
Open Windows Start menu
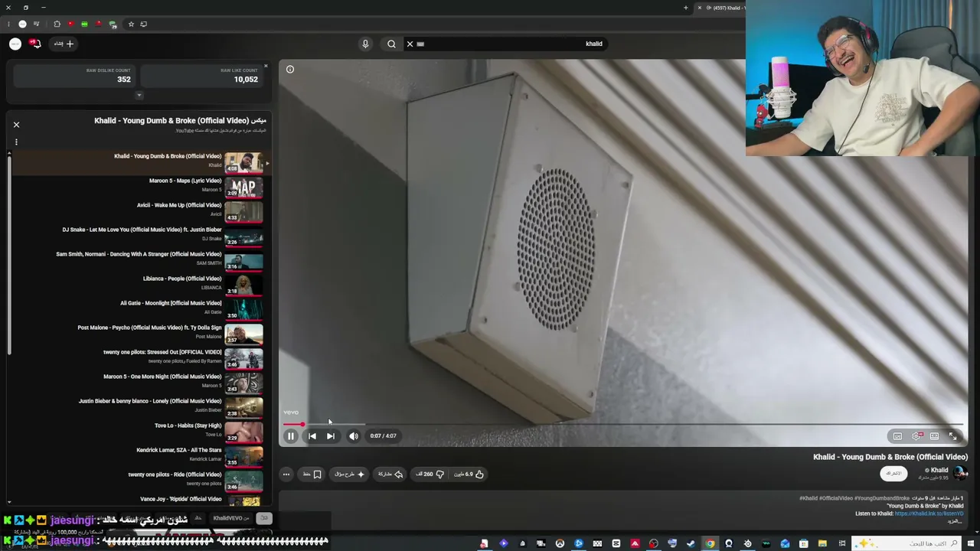coord(972,544)
